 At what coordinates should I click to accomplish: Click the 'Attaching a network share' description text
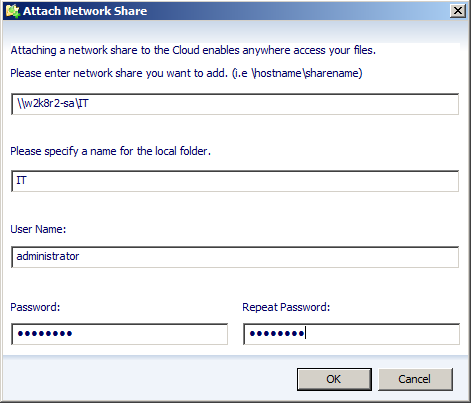coord(193,50)
